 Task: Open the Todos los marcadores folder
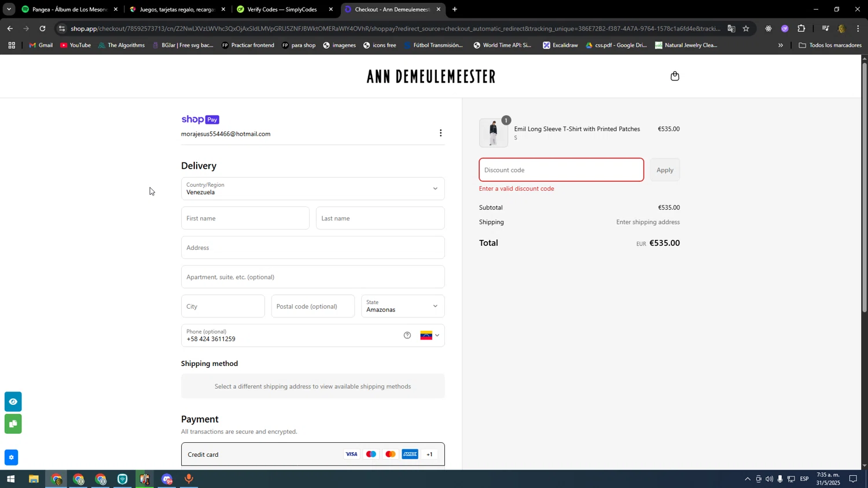point(830,45)
